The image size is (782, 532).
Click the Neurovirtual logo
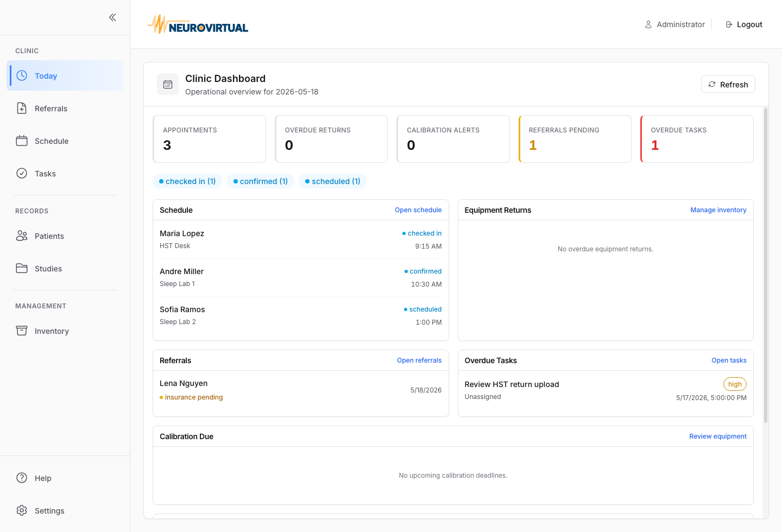point(198,24)
